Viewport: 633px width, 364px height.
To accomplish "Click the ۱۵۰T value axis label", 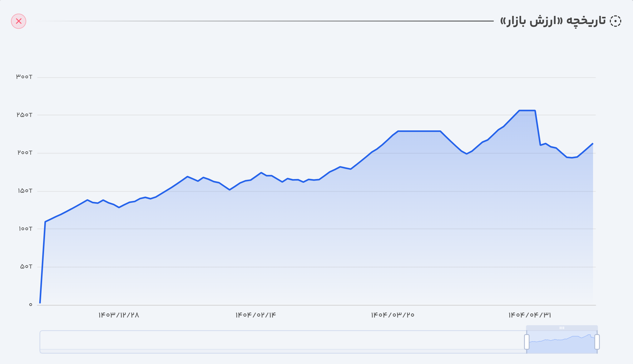I will [x=25, y=191].
